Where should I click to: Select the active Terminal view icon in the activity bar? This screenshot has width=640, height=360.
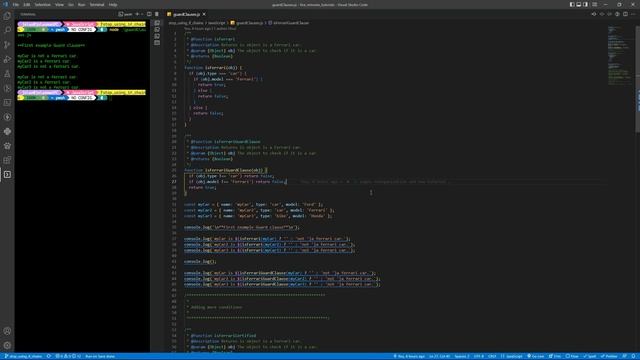pyautogui.click(x=7, y=175)
